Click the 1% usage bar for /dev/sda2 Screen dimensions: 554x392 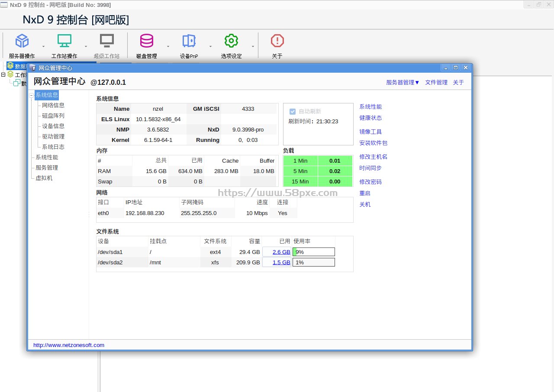[x=314, y=262]
